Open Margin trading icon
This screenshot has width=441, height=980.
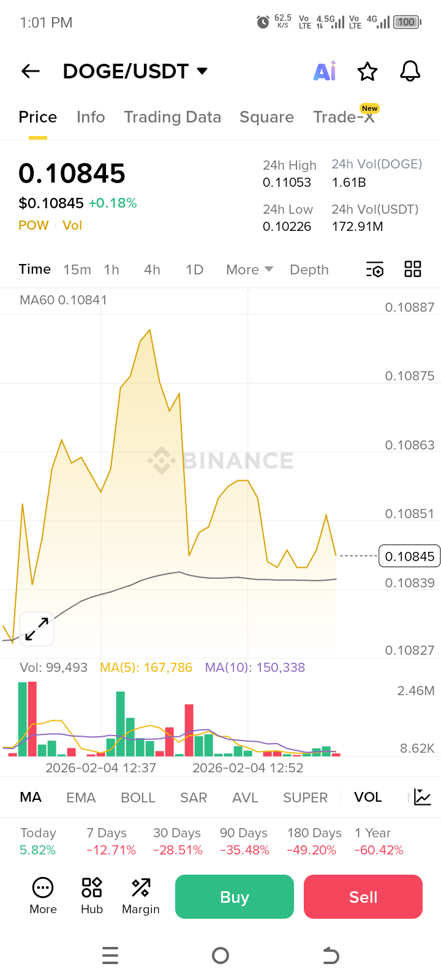[141, 896]
